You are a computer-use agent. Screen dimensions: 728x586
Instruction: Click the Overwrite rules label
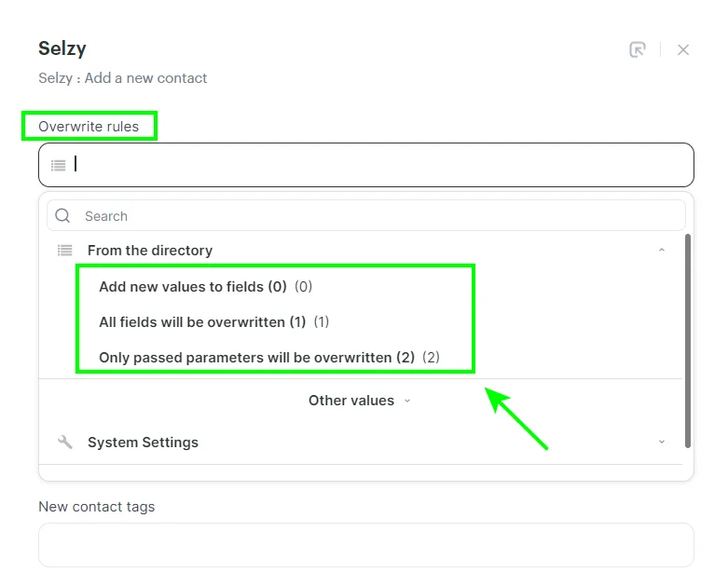point(89,126)
